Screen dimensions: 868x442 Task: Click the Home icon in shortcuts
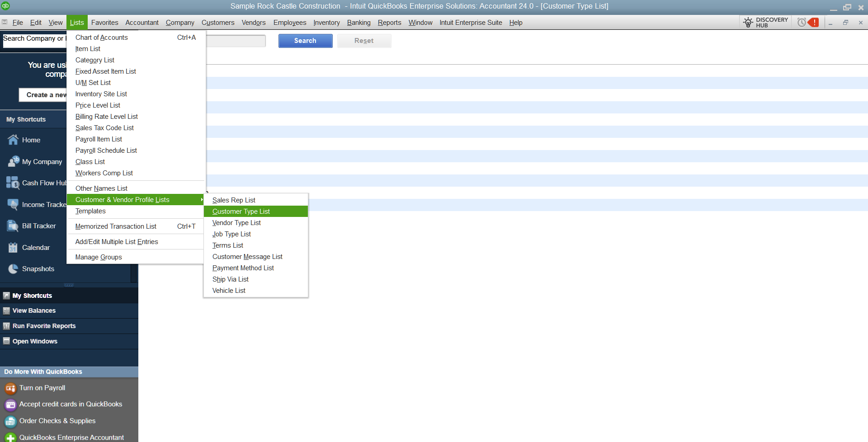pyautogui.click(x=13, y=140)
